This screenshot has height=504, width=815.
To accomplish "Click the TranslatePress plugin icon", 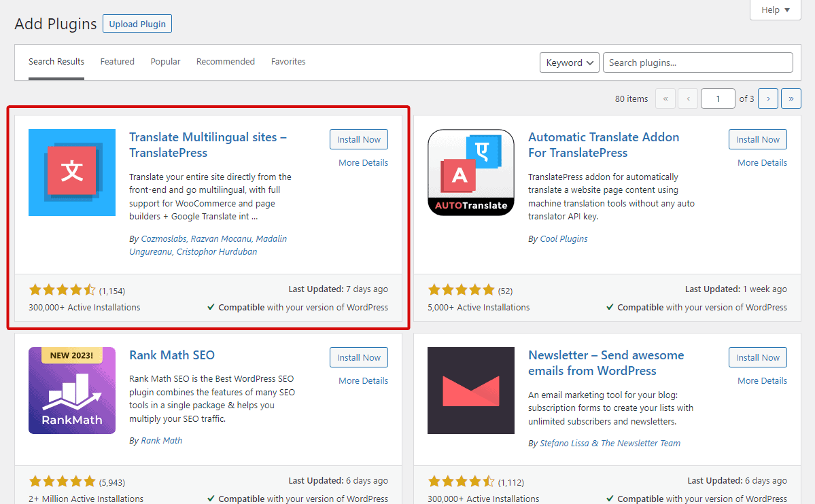I will (x=72, y=173).
